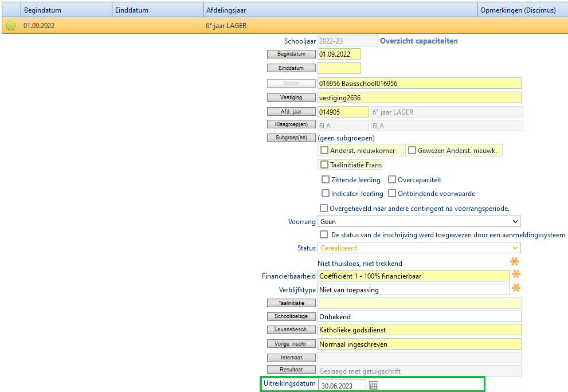The image size is (568, 392).
Task: Check the Gewezen Anderst. nieuwk. checkbox
Action: 412,150
